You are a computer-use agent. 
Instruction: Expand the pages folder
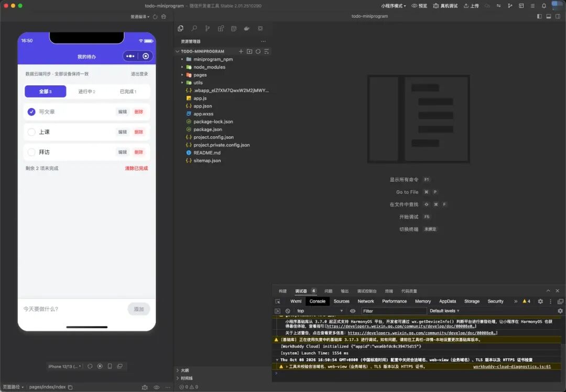[182, 75]
